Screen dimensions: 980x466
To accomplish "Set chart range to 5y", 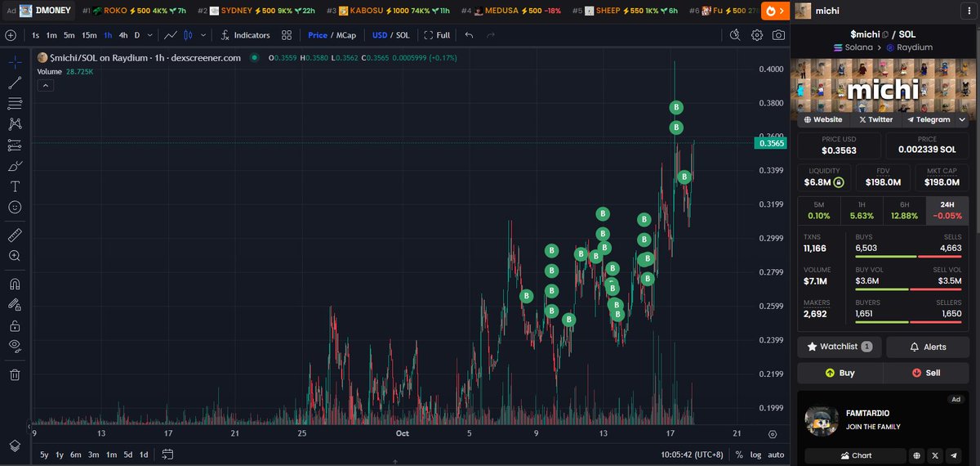I will point(44,455).
